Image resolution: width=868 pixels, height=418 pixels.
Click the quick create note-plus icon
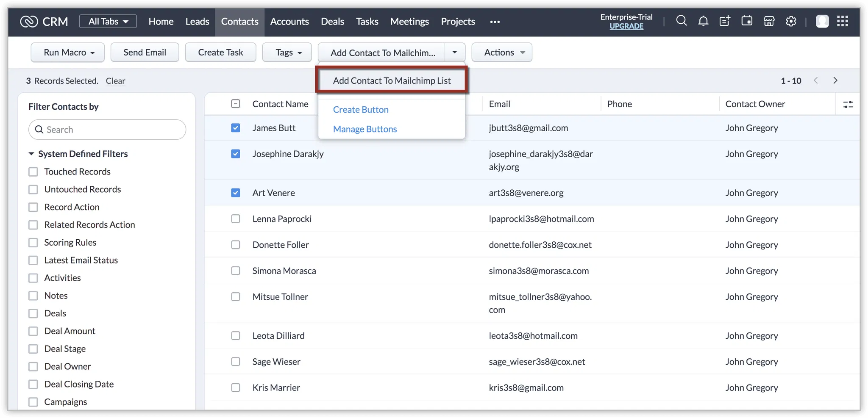(725, 21)
